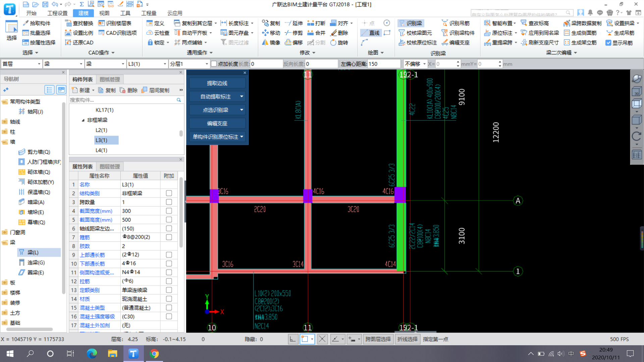Click 编辑支座 in ribbon

coord(455,43)
